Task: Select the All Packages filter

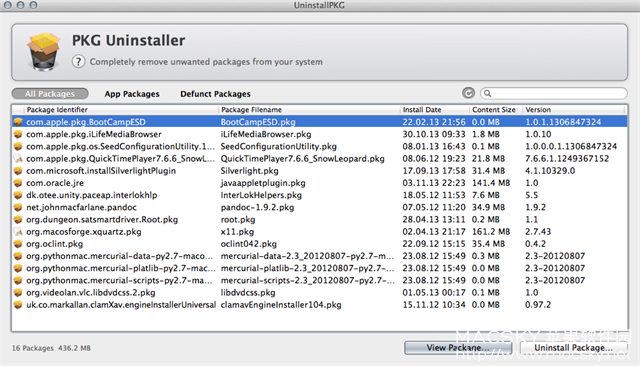Action: (50, 94)
